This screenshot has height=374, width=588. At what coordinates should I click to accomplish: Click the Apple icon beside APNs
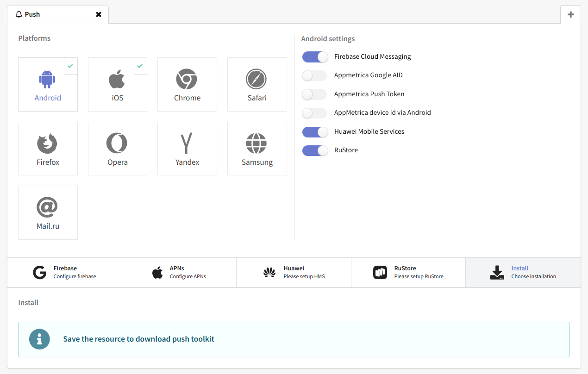(x=157, y=273)
